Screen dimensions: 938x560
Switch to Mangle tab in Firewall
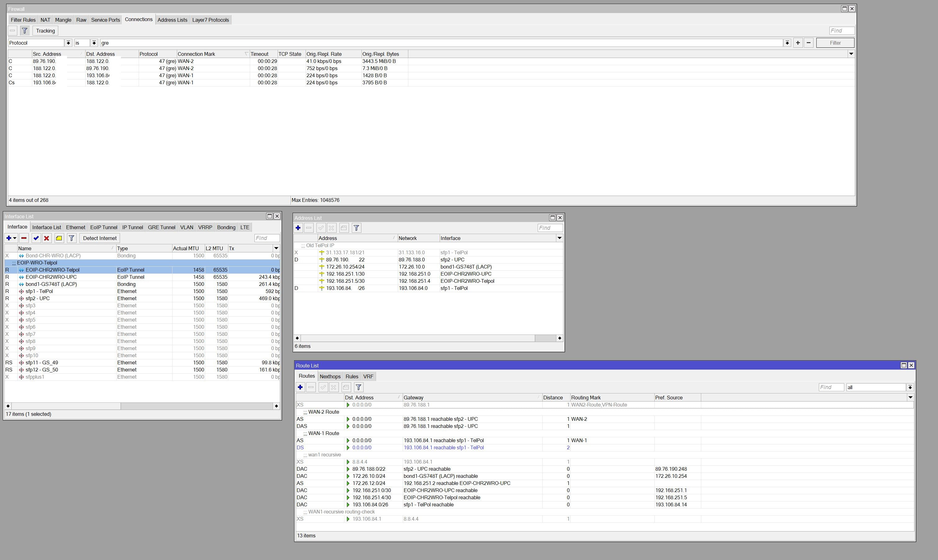coord(63,20)
